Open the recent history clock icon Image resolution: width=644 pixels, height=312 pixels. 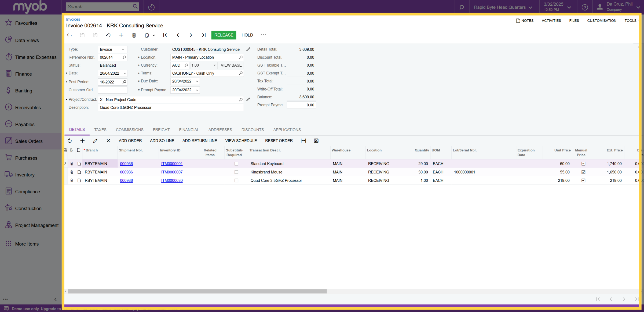[x=151, y=7]
